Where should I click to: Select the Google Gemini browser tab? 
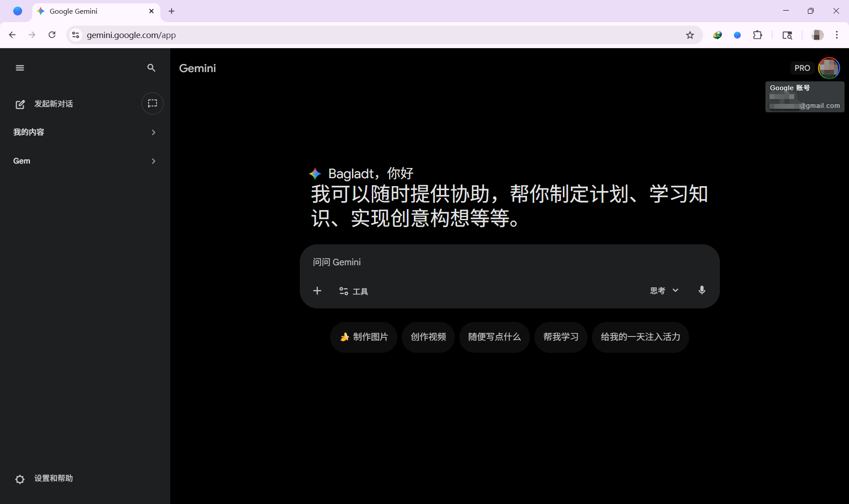(88, 11)
